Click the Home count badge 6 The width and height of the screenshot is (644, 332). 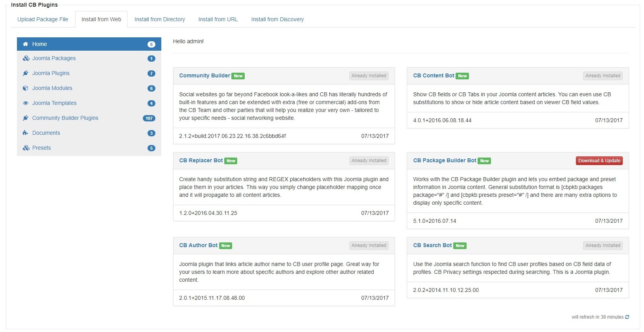[151, 44]
